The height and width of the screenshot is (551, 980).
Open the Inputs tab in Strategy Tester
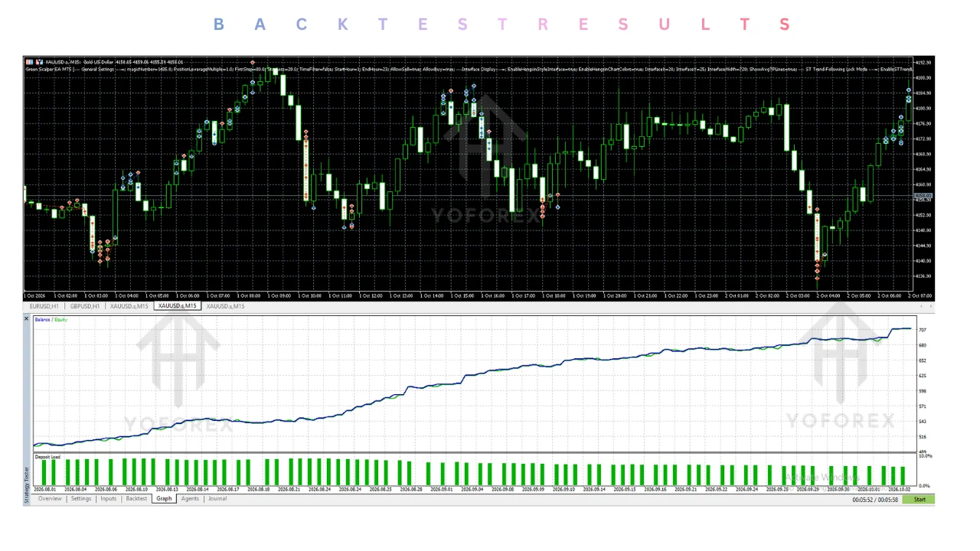click(x=109, y=499)
